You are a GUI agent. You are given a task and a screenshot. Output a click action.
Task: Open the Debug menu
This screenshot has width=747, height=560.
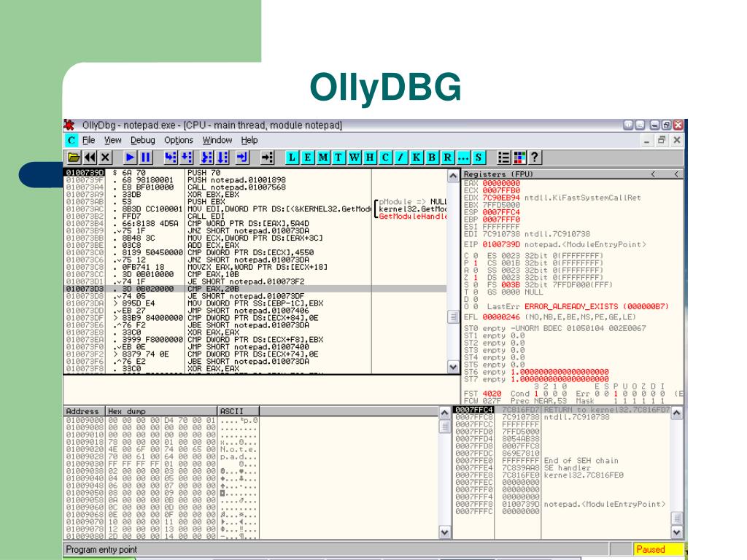tap(142, 140)
